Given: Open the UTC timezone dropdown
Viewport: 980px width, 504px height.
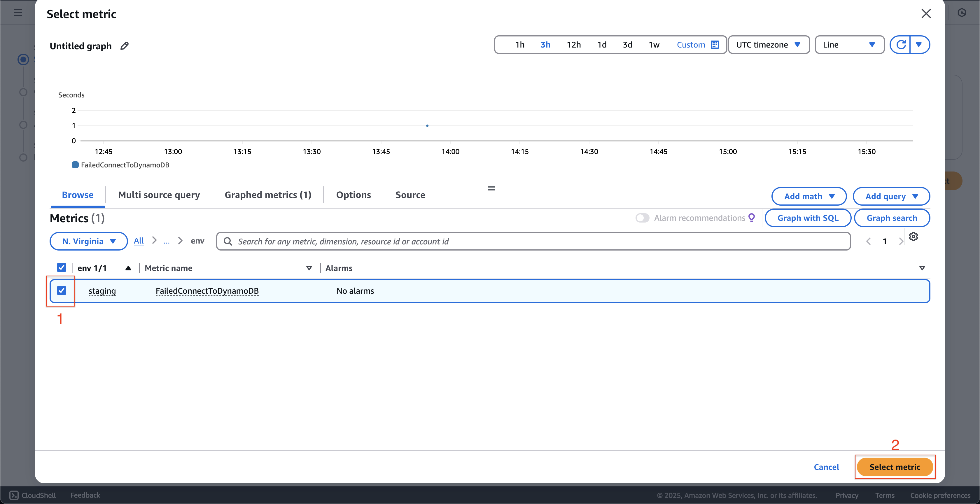Looking at the screenshot, I should pos(769,45).
